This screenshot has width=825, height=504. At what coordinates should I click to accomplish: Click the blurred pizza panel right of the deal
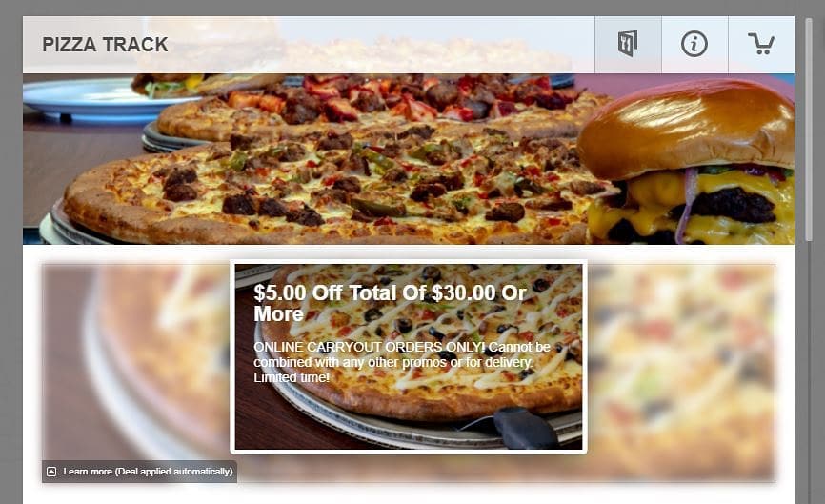[681, 371]
